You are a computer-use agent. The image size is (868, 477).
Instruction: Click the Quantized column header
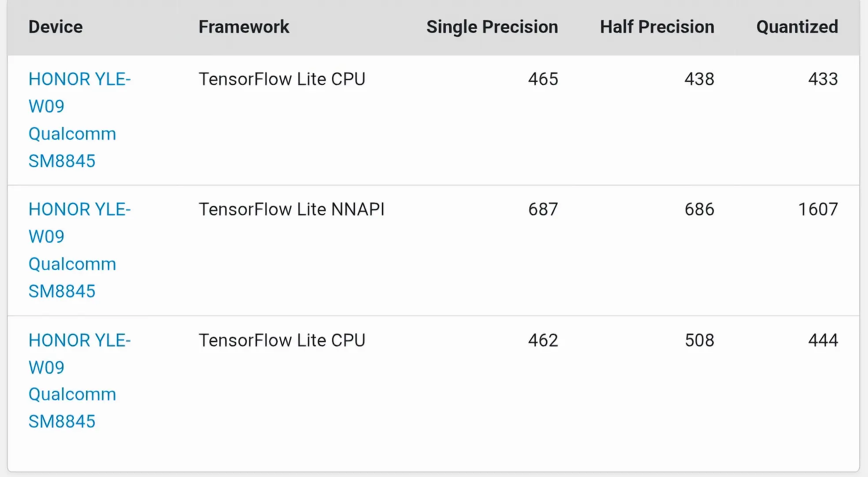coord(797,27)
